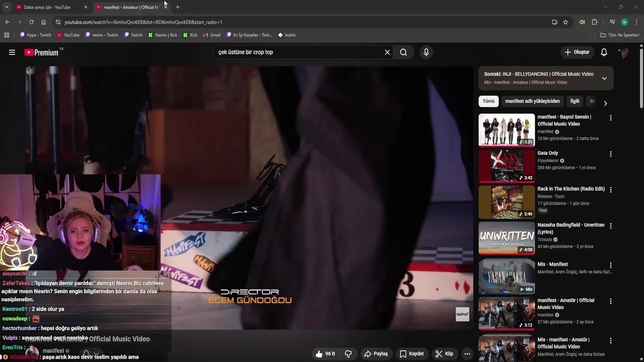Open Unwritten lyrics video thumbnail

point(507,238)
